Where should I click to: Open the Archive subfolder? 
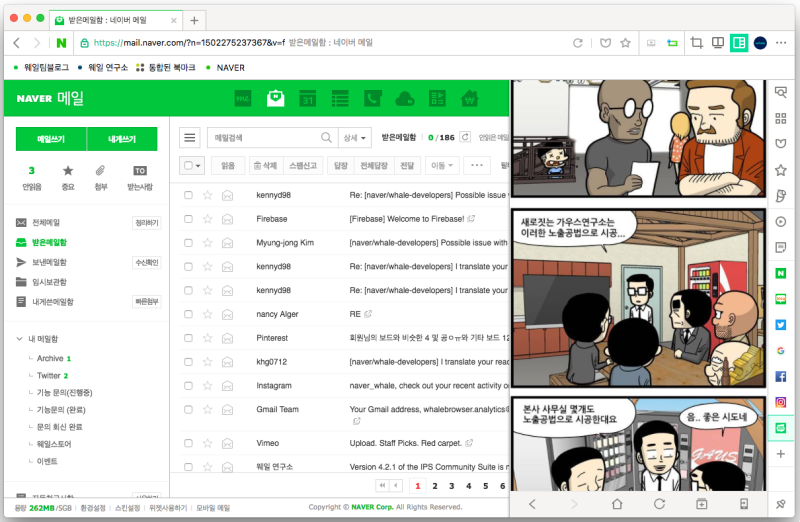50,359
